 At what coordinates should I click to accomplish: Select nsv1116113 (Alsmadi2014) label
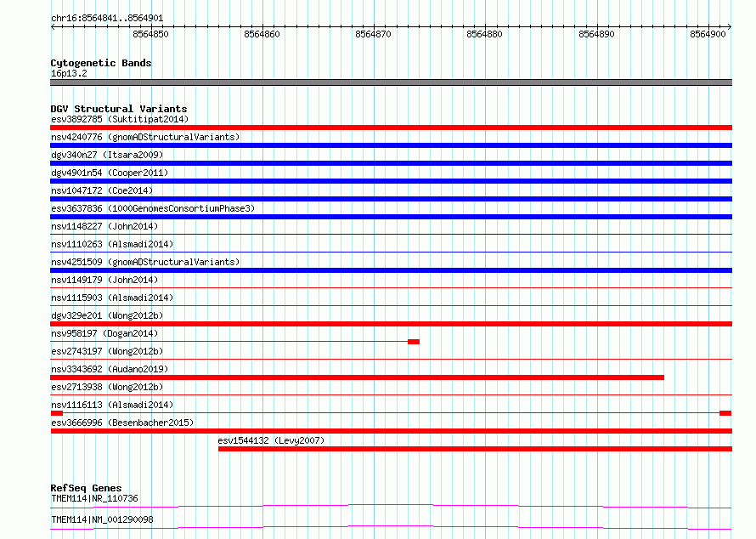tap(112, 405)
